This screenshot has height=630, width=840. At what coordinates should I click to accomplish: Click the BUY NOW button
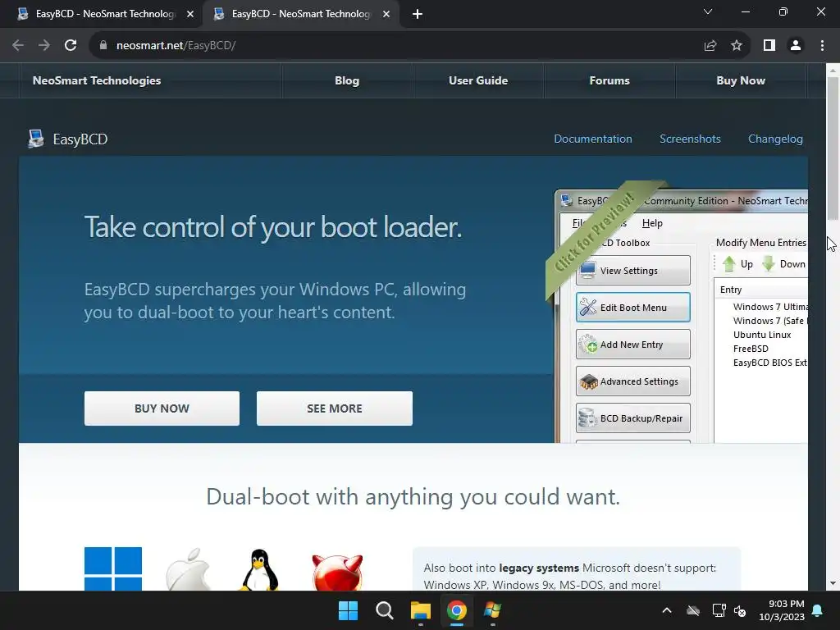[x=162, y=409]
